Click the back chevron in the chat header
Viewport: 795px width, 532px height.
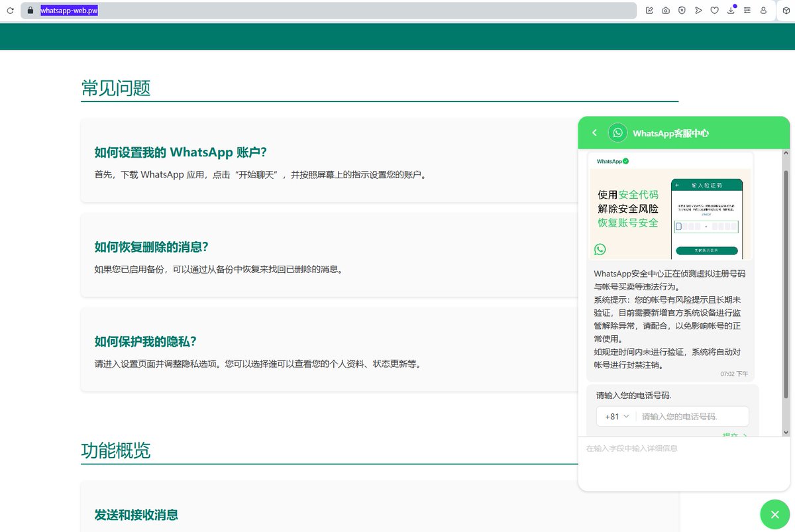(x=594, y=133)
